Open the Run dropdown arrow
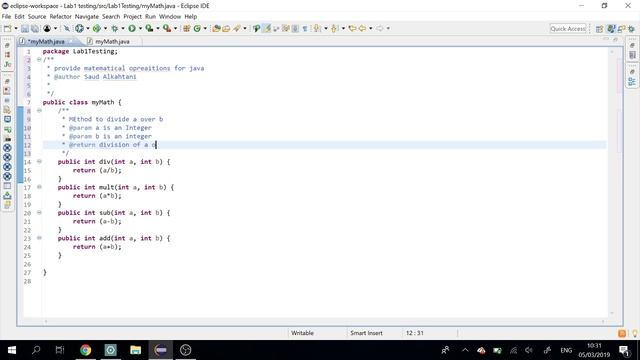This screenshot has height=360, width=640. (140, 28)
